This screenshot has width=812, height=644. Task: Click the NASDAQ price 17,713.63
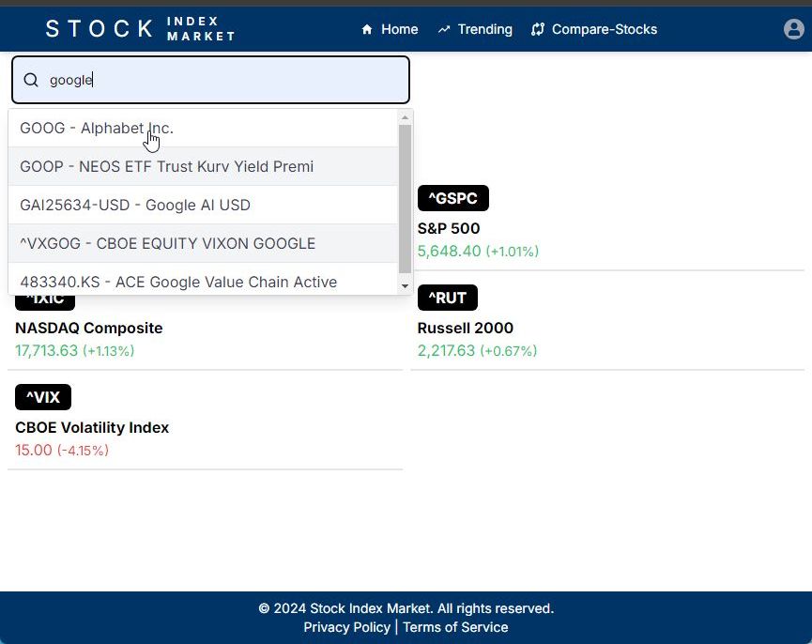coord(46,350)
